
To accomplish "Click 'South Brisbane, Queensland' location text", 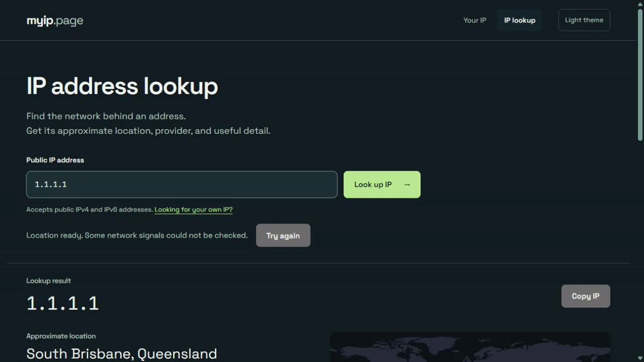I will tap(122, 354).
